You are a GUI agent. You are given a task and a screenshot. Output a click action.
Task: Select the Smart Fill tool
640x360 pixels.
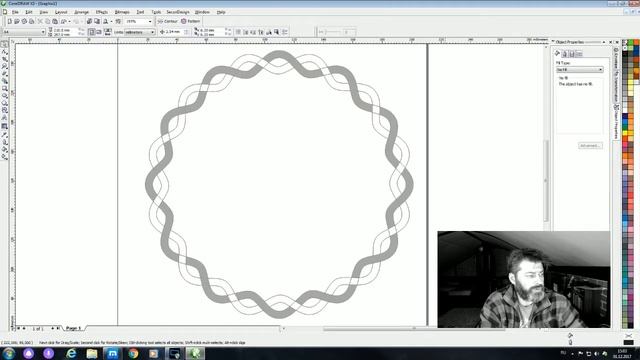[4, 81]
